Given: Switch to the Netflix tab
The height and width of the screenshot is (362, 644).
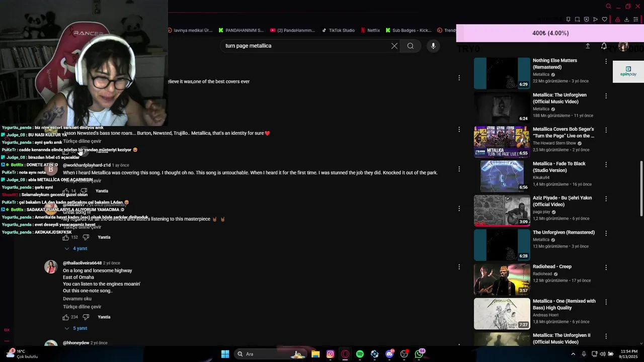Looking at the screenshot, I should click(x=370, y=30).
